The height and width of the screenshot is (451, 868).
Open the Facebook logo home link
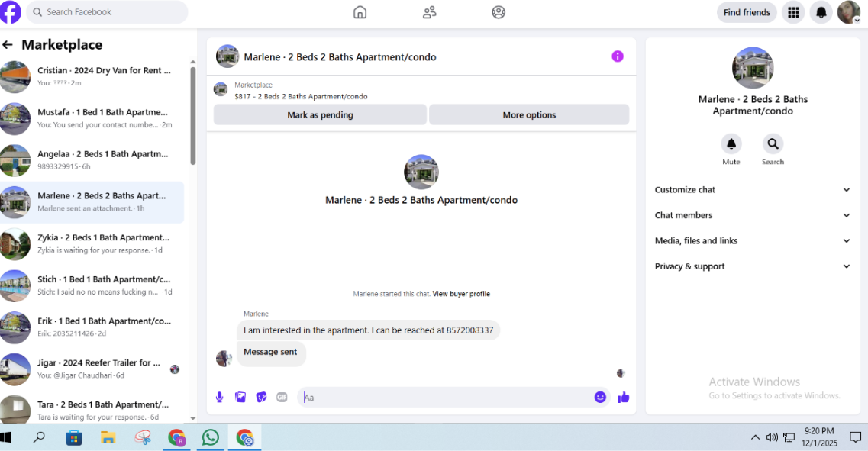(x=10, y=12)
